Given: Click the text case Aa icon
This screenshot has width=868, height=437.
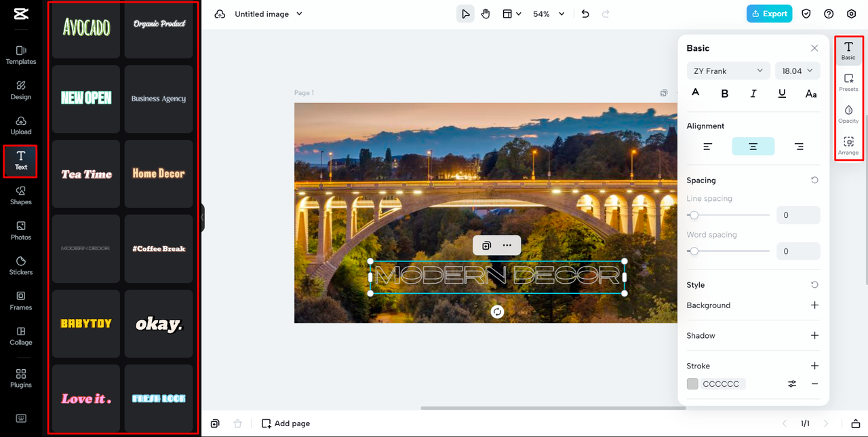Looking at the screenshot, I should tap(811, 94).
